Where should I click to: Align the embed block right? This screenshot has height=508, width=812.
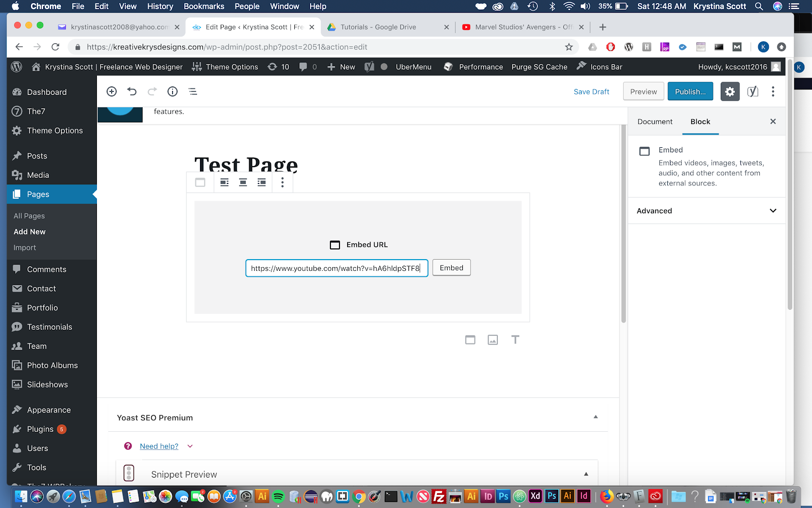pyautogui.click(x=261, y=182)
